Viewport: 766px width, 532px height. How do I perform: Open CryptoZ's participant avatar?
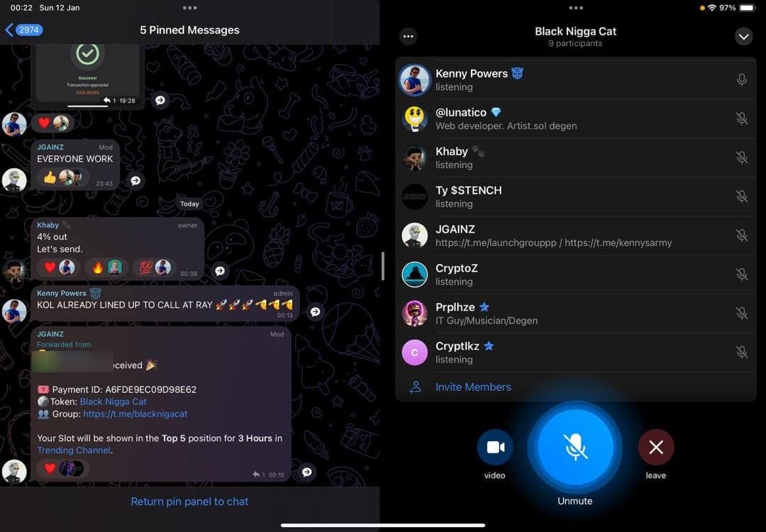coord(415,275)
